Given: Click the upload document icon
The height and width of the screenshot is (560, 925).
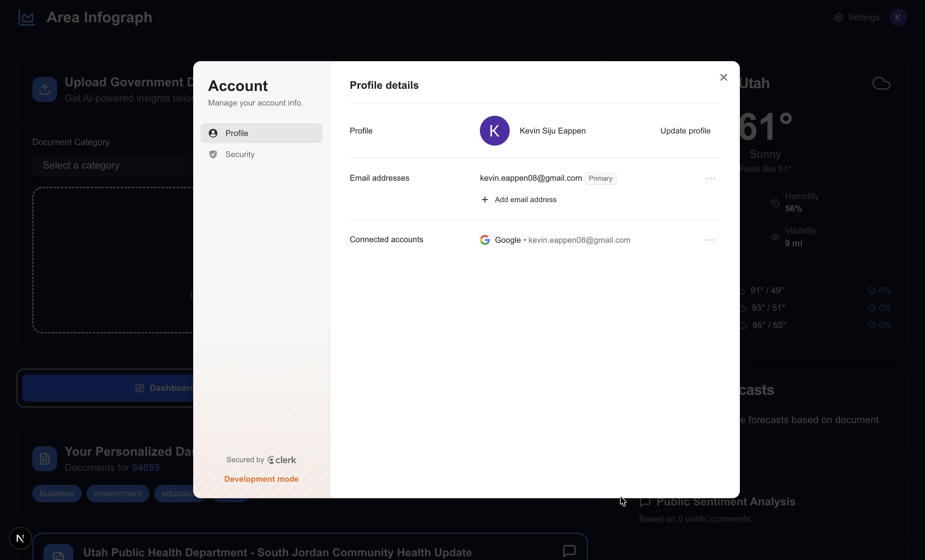Looking at the screenshot, I should point(45,90).
